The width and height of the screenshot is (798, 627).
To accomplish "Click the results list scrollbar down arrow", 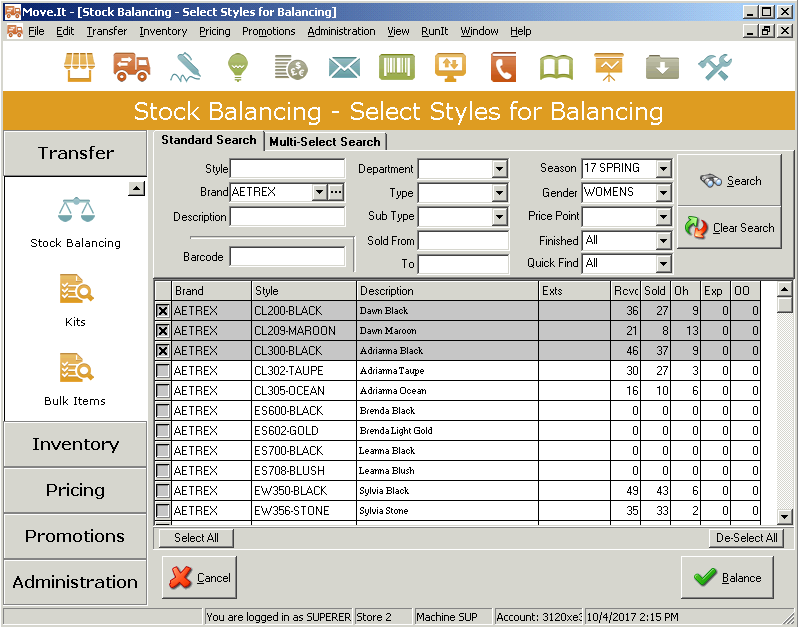I will 785,516.
